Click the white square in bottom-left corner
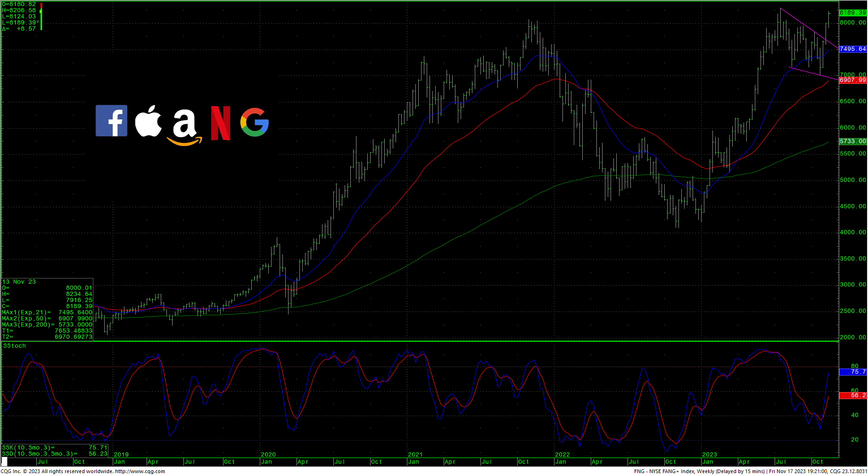This screenshot has width=868, height=475. pyautogui.click(x=4, y=462)
